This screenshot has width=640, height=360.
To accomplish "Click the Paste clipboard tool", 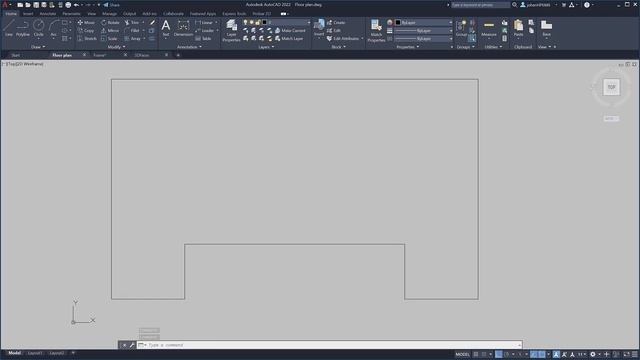I will (x=518, y=29).
